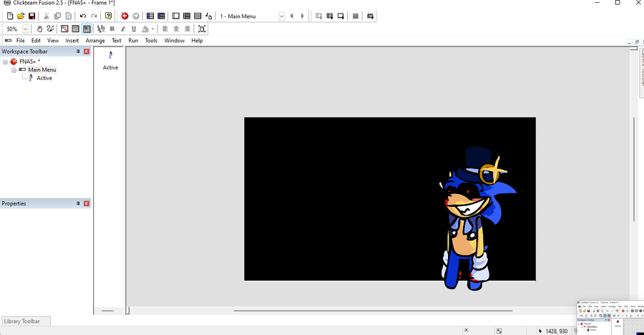Open a file with the folder icon

21,16
